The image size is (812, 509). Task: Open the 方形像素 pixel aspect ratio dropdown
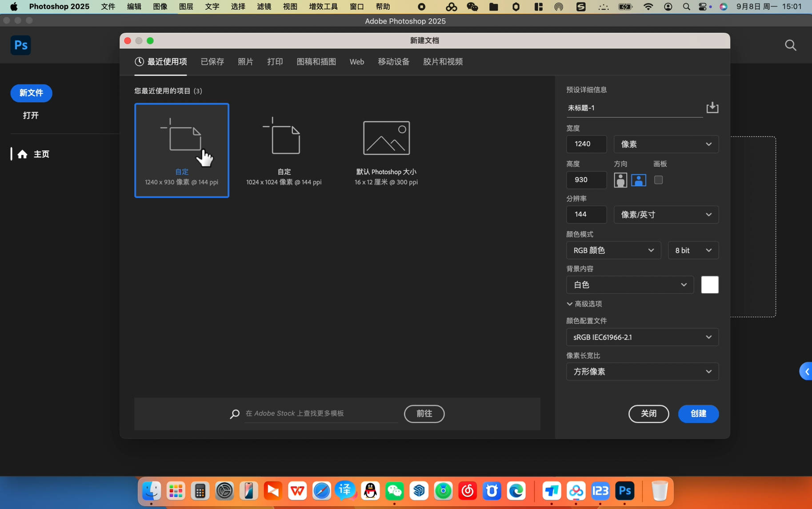642,372
